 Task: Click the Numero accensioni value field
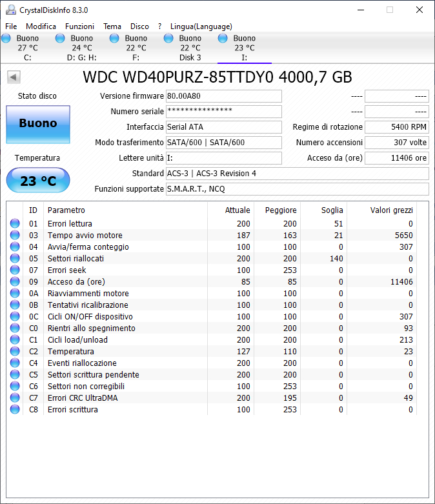click(x=397, y=143)
